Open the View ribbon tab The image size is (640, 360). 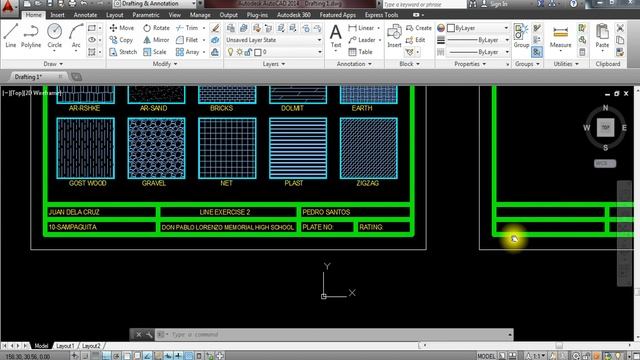coord(175,15)
